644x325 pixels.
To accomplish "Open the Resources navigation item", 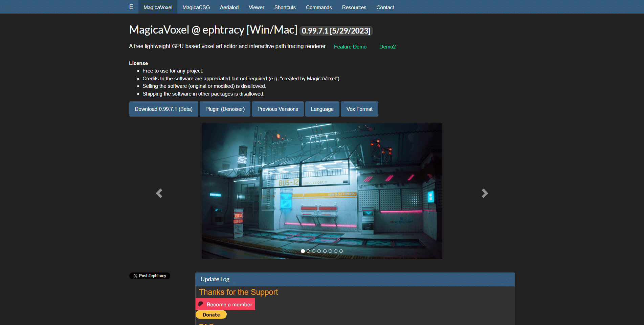I will [354, 7].
